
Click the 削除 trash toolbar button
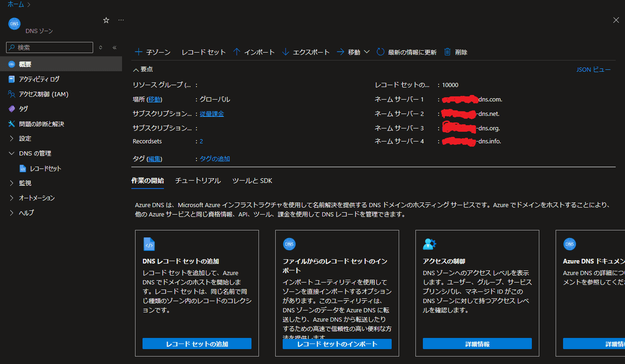(x=455, y=52)
